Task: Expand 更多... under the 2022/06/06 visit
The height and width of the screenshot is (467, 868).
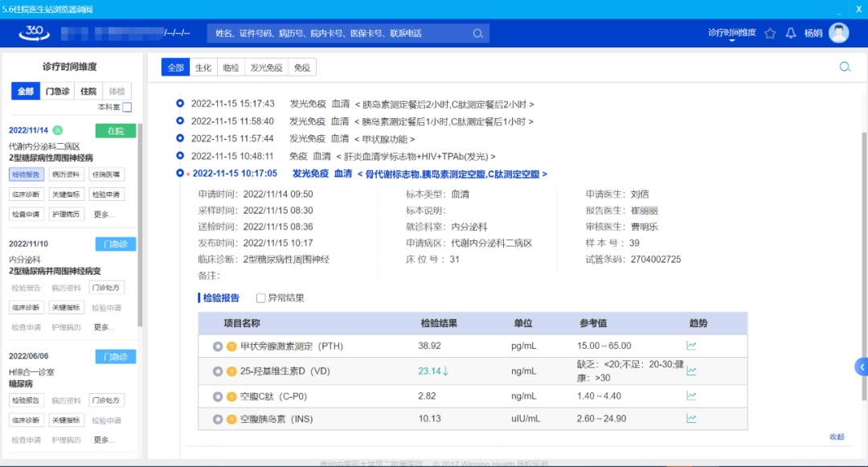Action: point(104,440)
